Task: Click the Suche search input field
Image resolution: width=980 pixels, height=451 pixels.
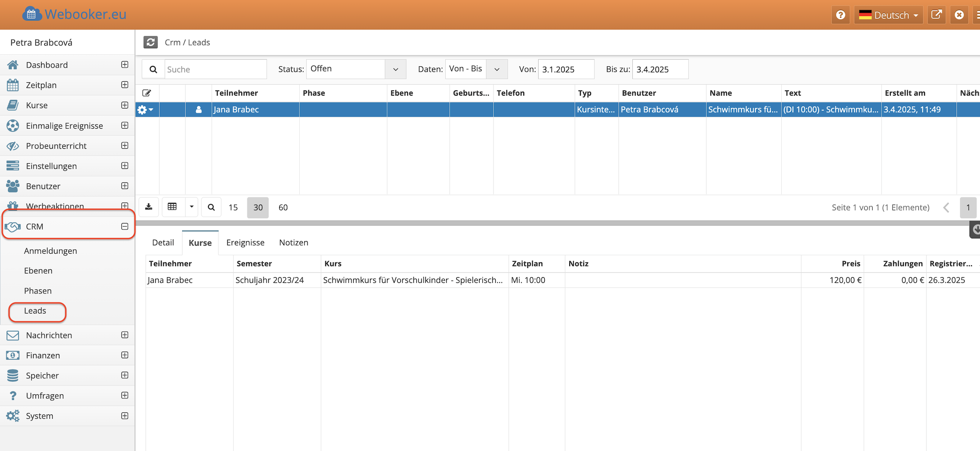Action: pos(215,69)
